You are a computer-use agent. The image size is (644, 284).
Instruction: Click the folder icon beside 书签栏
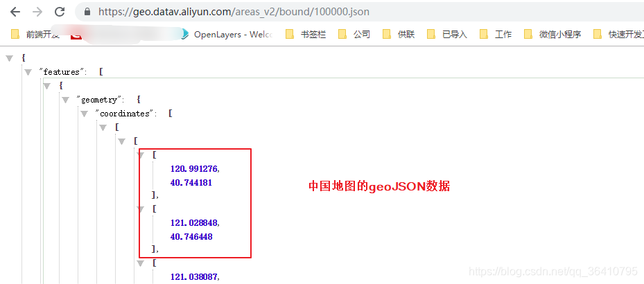(290, 34)
